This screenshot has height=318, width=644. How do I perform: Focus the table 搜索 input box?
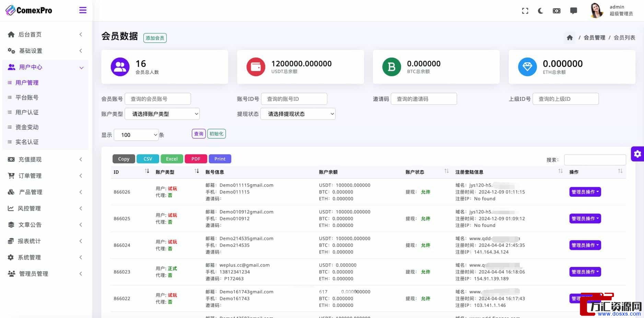click(595, 160)
